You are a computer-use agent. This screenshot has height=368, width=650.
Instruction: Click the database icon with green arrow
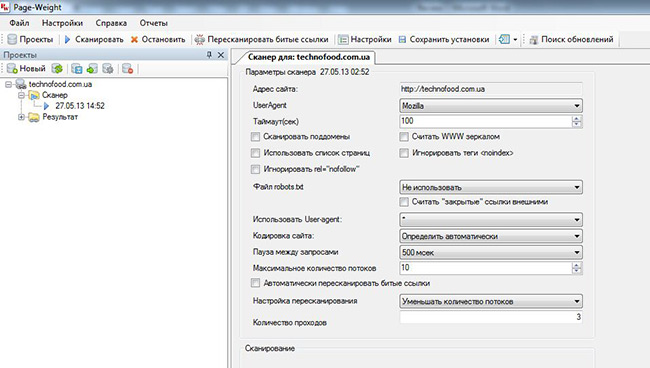[92, 68]
